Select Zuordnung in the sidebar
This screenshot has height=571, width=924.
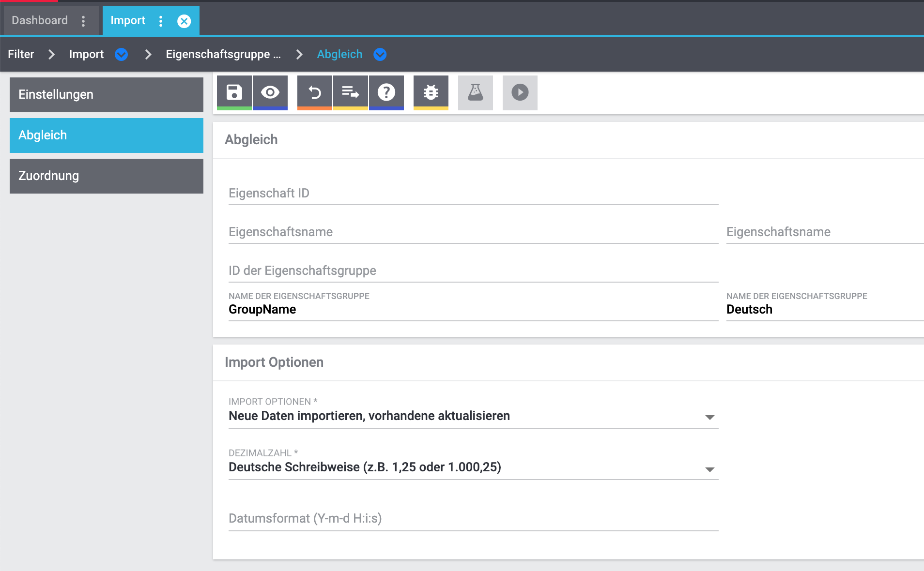pyautogui.click(x=107, y=176)
